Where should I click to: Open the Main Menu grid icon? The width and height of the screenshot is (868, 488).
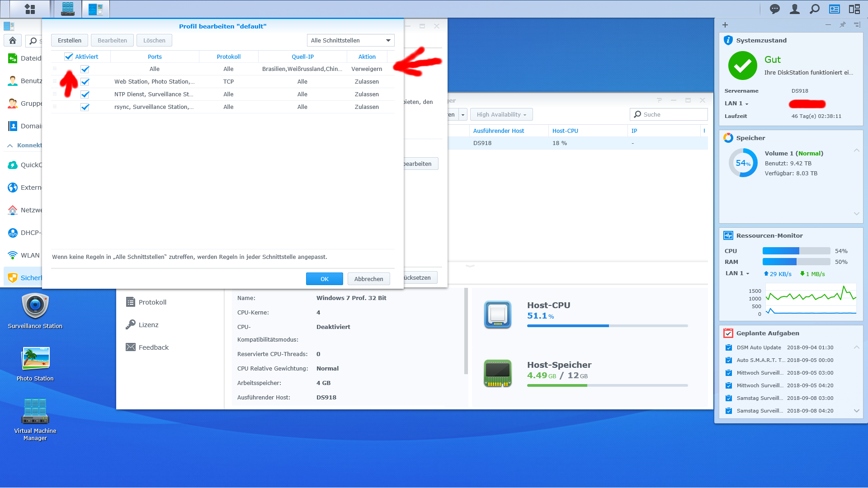(x=30, y=9)
